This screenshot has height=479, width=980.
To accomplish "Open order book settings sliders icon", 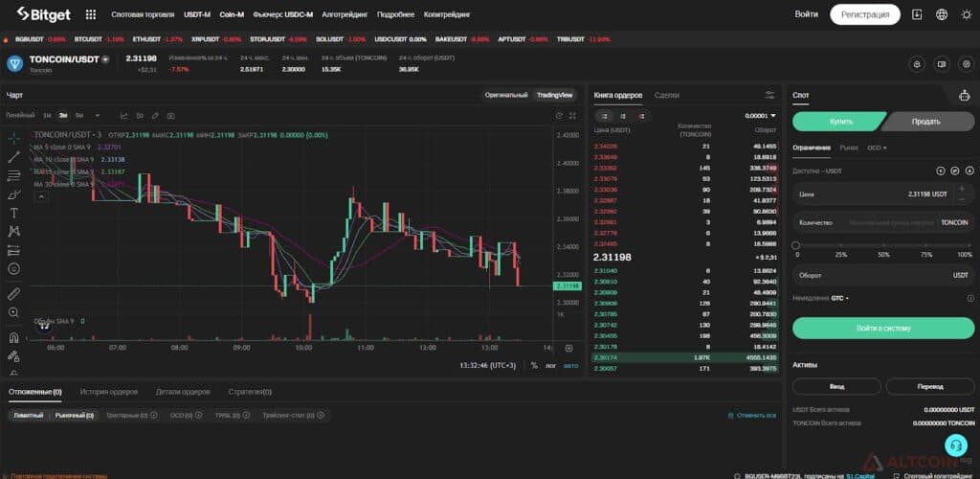I will coord(769,95).
